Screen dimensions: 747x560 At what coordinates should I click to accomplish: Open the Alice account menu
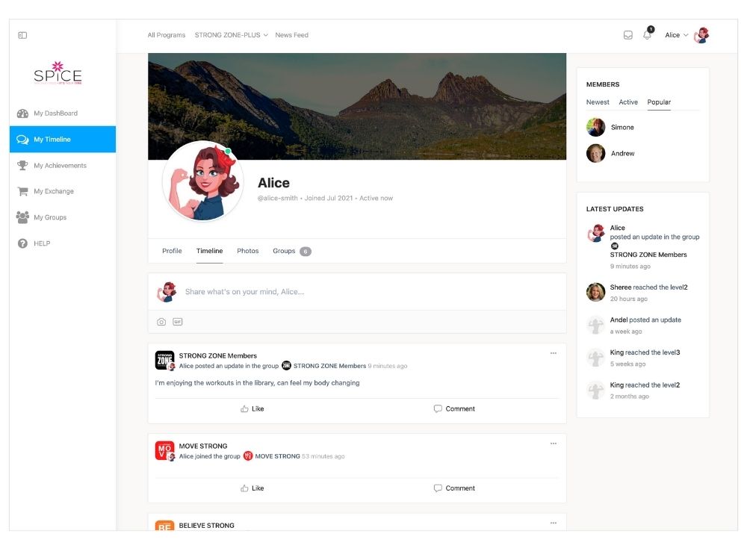point(677,35)
